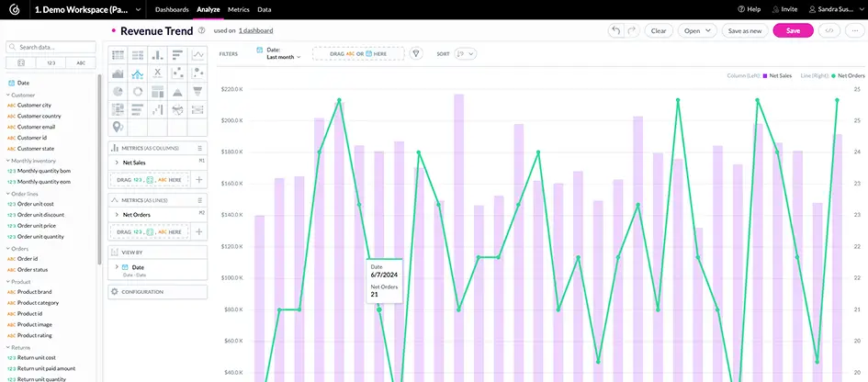This screenshot has height=382, width=868.
Task: Expand the Configuration section
Action: click(157, 292)
